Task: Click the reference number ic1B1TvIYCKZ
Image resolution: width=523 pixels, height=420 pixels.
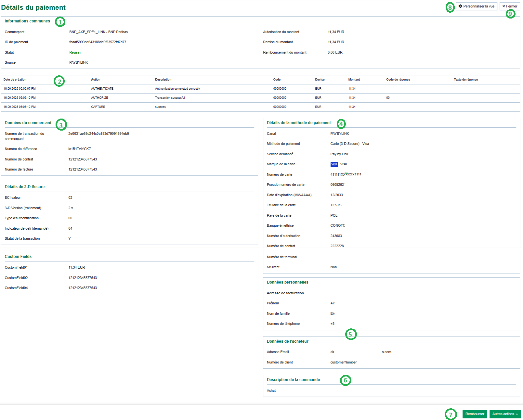Action: tap(80, 149)
